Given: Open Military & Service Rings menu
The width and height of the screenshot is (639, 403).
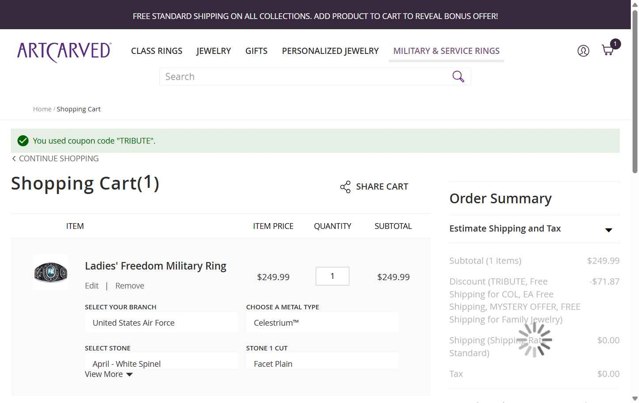Looking at the screenshot, I should [446, 51].
